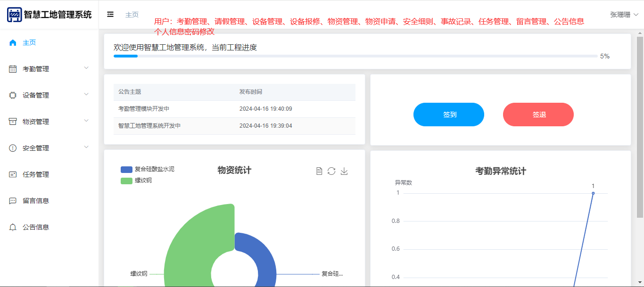Download 物资统计 chart as image
The image size is (644, 287).
344,171
